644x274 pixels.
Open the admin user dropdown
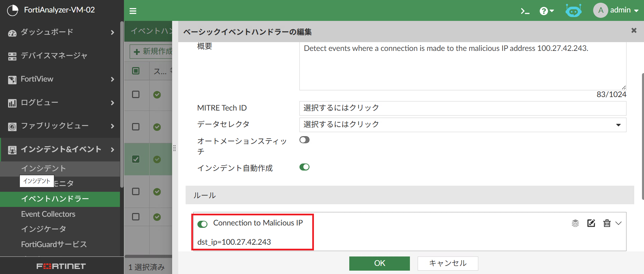(x=616, y=10)
